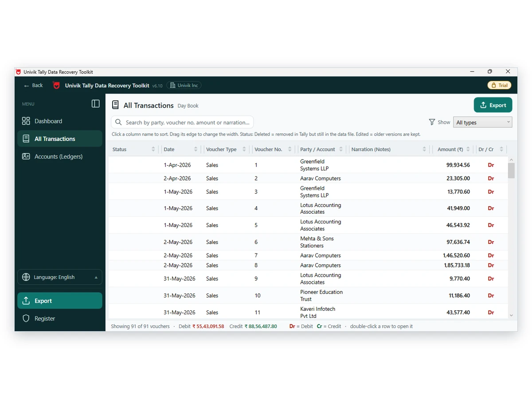Click the Dashboard grid icon
Screen dimensions: 532x399
pyautogui.click(x=26, y=121)
